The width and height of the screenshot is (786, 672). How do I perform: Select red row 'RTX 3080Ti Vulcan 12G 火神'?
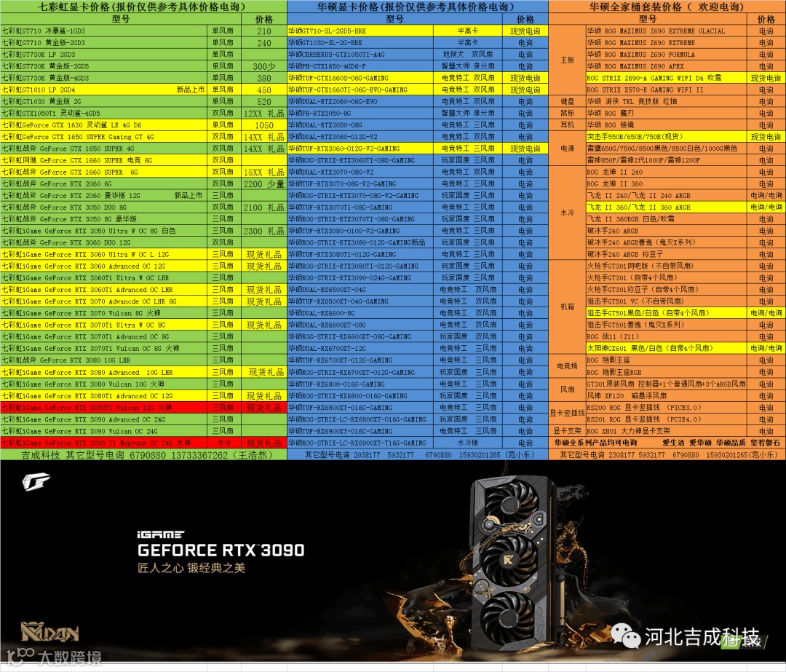(x=144, y=408)
